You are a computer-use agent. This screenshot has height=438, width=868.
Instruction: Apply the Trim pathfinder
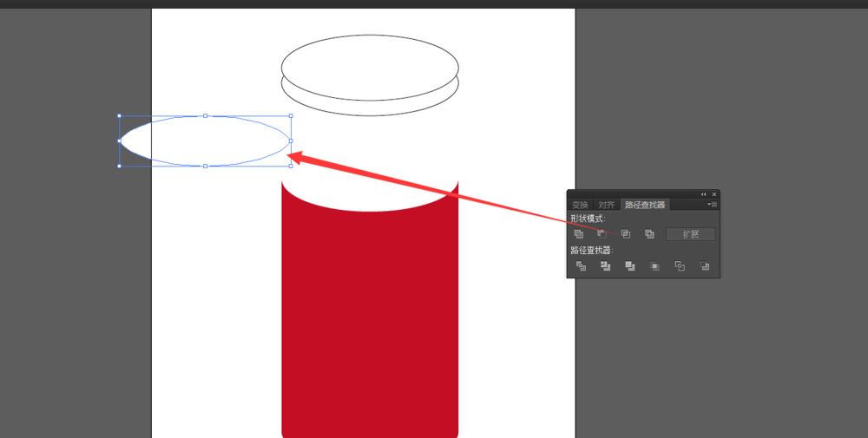(x=605, y=266)
